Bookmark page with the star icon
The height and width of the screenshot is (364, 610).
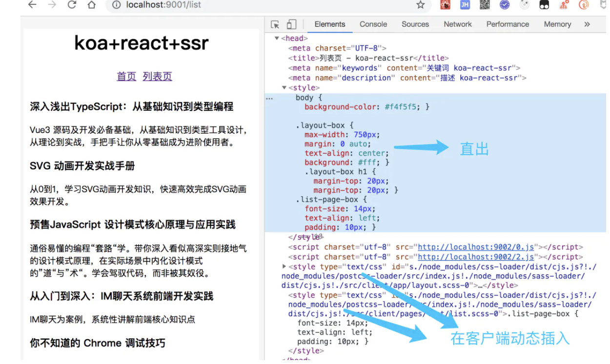(420, 5)
